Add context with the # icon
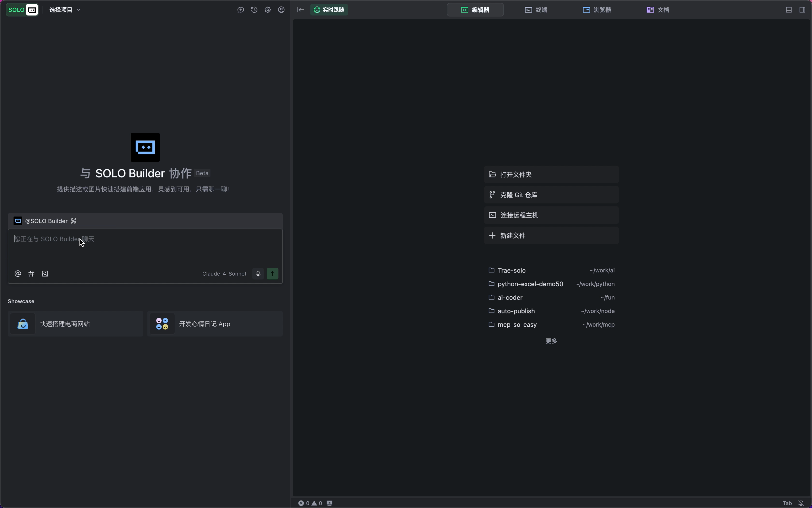 31,274
